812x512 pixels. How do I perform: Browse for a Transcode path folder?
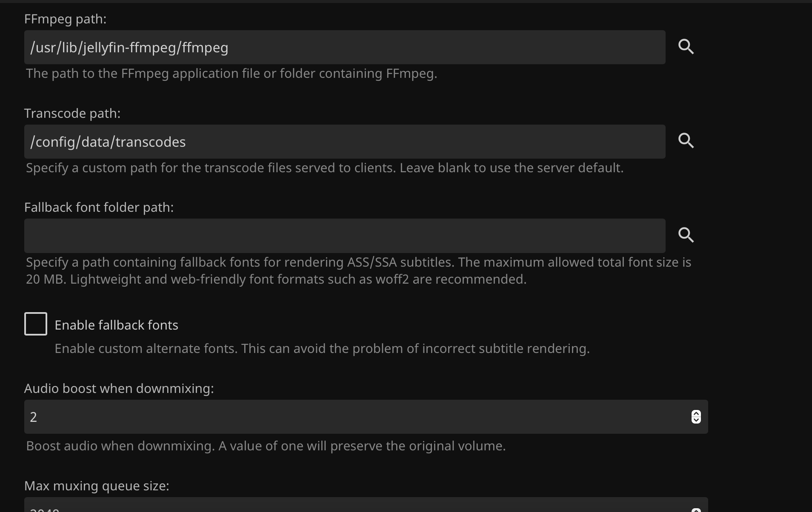pyautogui.click(x=686, y=141)
